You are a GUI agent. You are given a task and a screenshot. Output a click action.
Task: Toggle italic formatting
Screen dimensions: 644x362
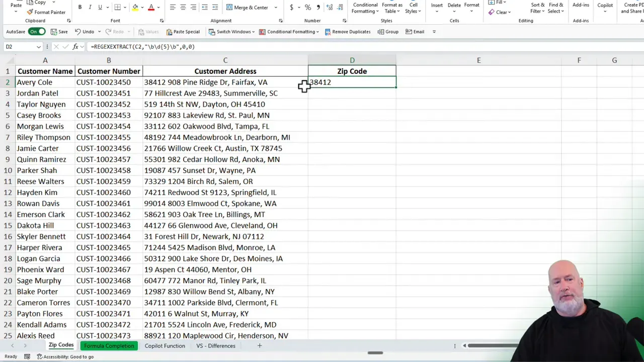[x=90, y=7]
